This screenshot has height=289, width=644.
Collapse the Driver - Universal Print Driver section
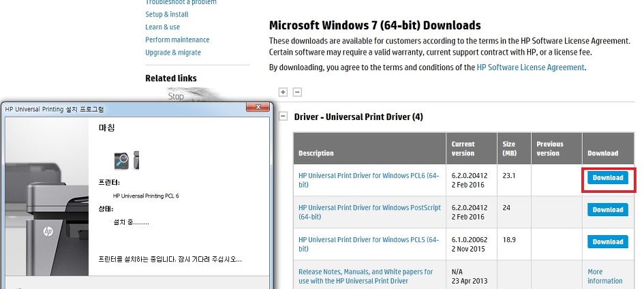pos(283,117)
